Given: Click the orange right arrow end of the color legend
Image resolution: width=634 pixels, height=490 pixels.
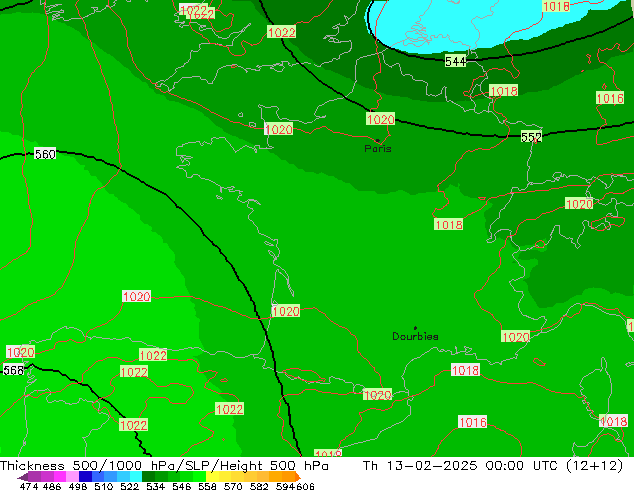Looking at the screenshot, I should tap(298, 477).
